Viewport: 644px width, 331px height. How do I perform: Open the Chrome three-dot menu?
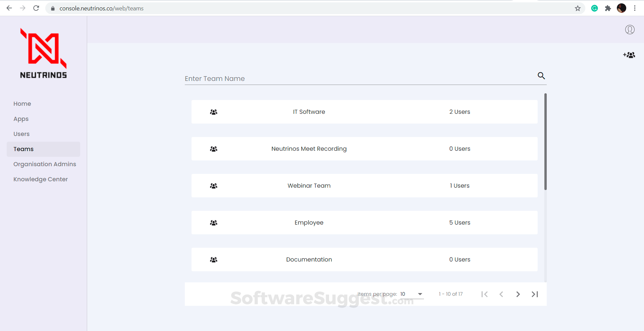pyautogui.click(x=635, y=8)
